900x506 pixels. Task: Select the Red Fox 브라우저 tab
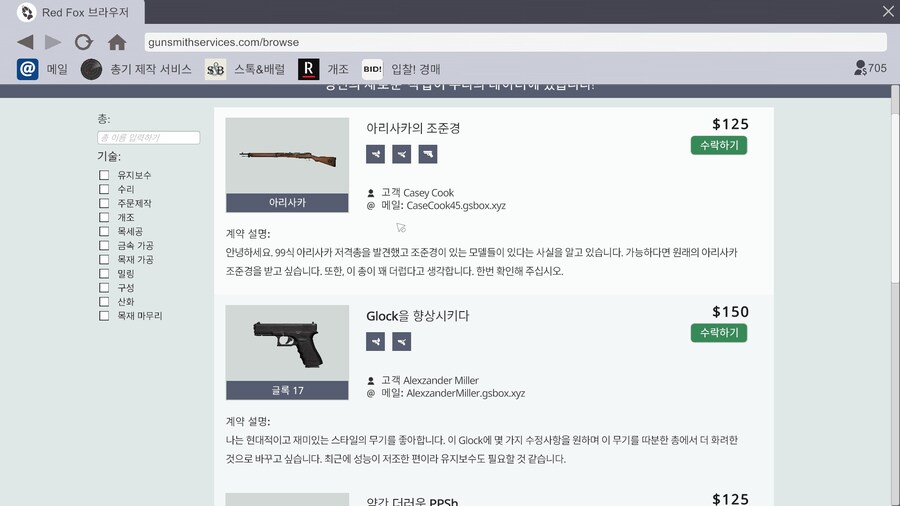pos(72,12)
